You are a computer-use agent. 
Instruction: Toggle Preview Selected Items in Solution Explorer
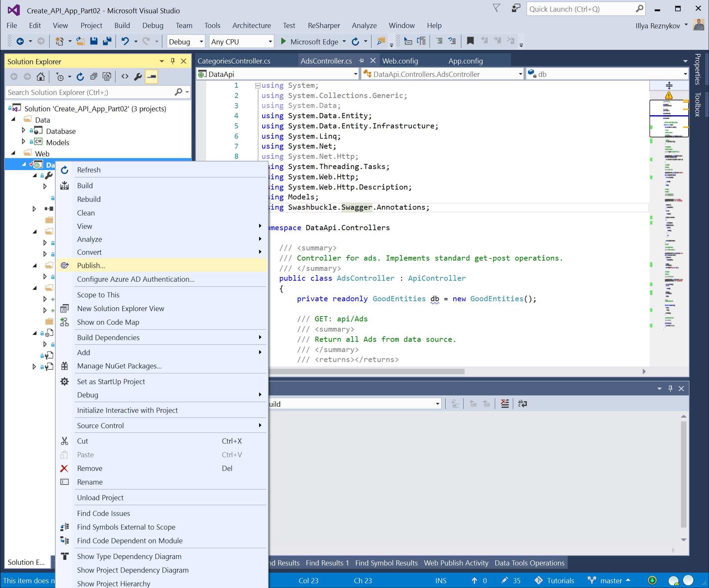click(x=152, y=77)
